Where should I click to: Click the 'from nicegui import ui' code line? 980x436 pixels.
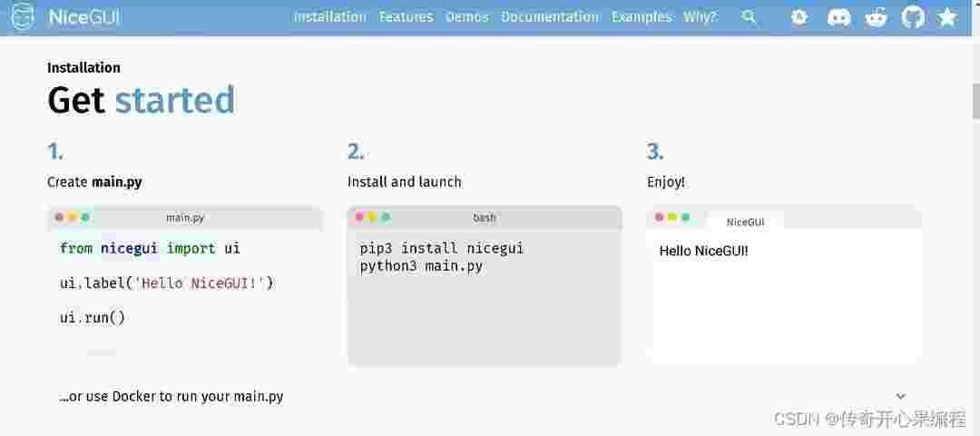pos(150,248)
